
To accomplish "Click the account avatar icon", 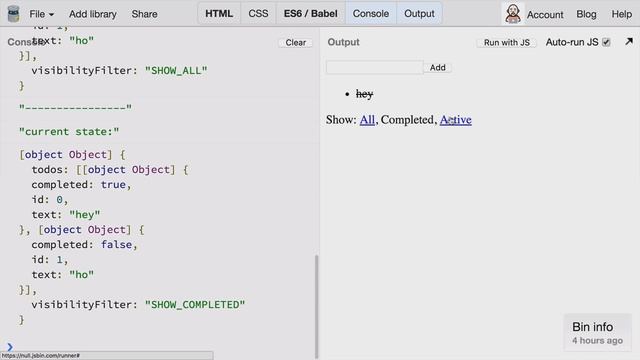I will click(513, 13).
